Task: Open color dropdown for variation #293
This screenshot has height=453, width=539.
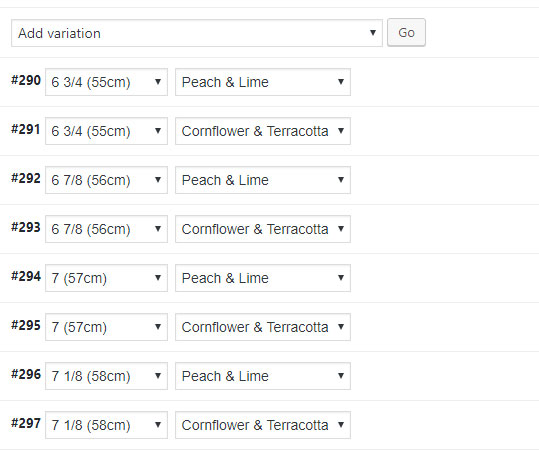Action: 263,229
